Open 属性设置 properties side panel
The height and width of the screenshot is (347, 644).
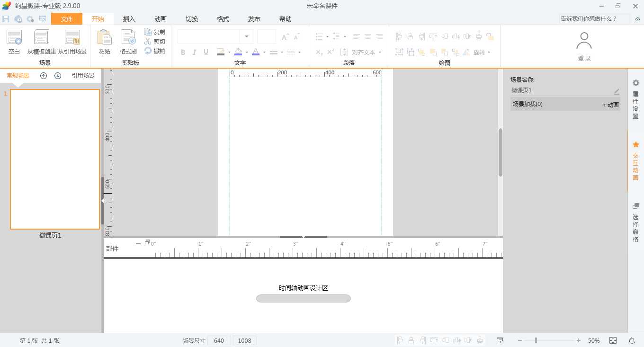tap(635, 99)
